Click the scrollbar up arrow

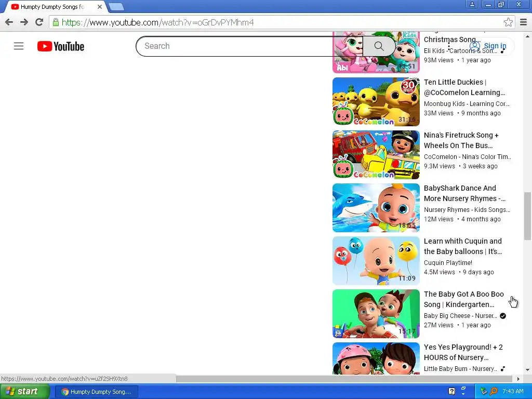pos(528,36)
